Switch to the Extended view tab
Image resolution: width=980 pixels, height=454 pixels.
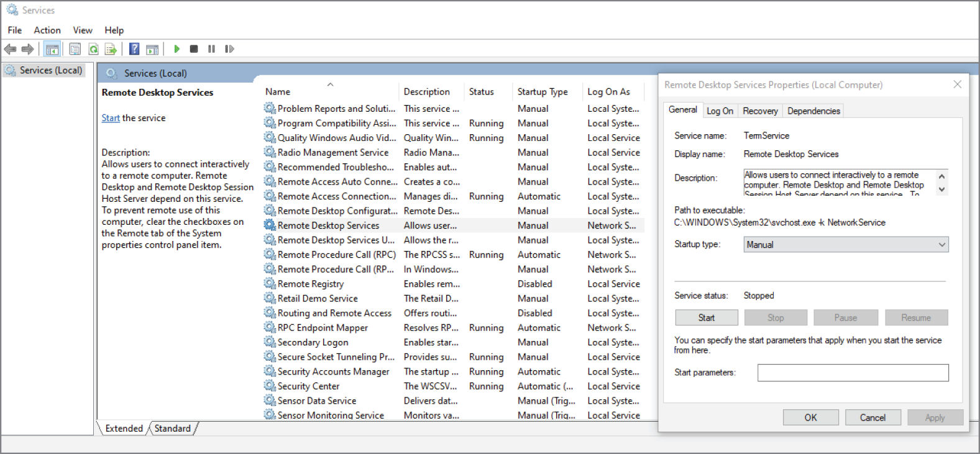click(124, 429)
